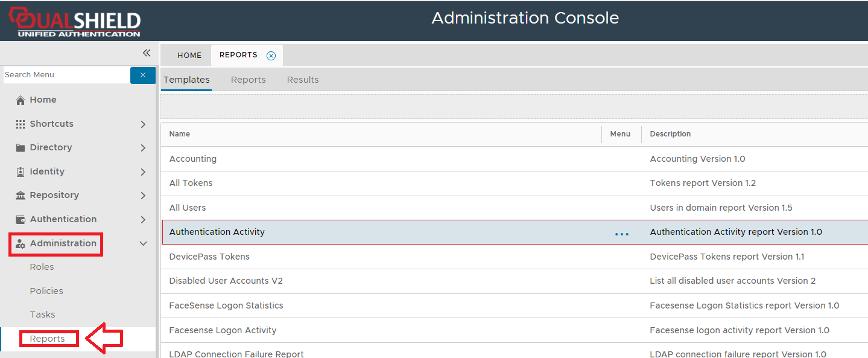Select the All Tokens template row
Screen dimensions: 868x358
point(191,183)
